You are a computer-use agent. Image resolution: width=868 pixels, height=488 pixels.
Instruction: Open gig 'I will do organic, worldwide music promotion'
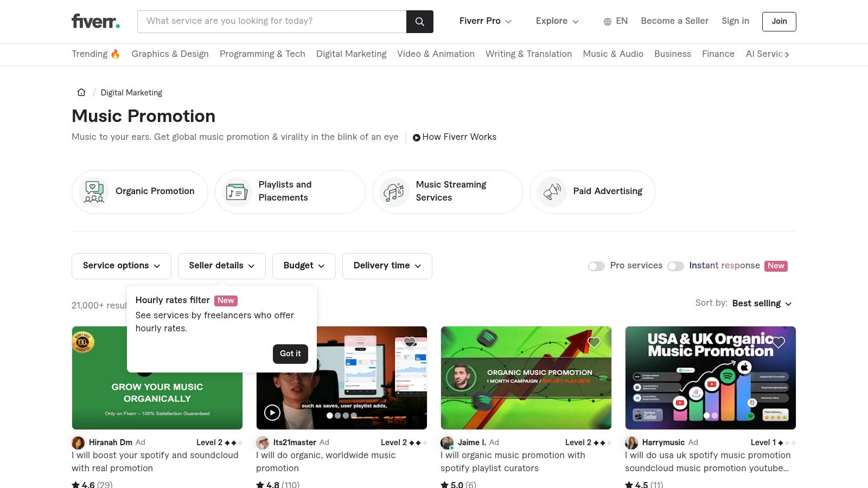[326, 462]
